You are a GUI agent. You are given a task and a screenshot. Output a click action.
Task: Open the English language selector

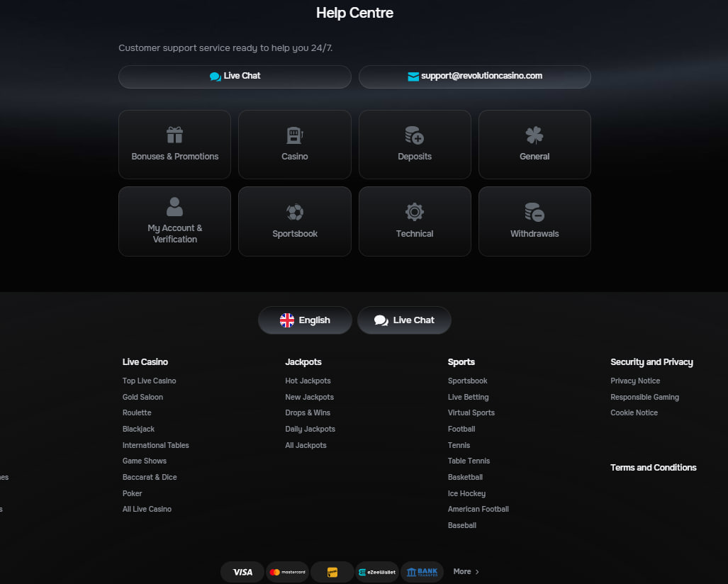305,320
